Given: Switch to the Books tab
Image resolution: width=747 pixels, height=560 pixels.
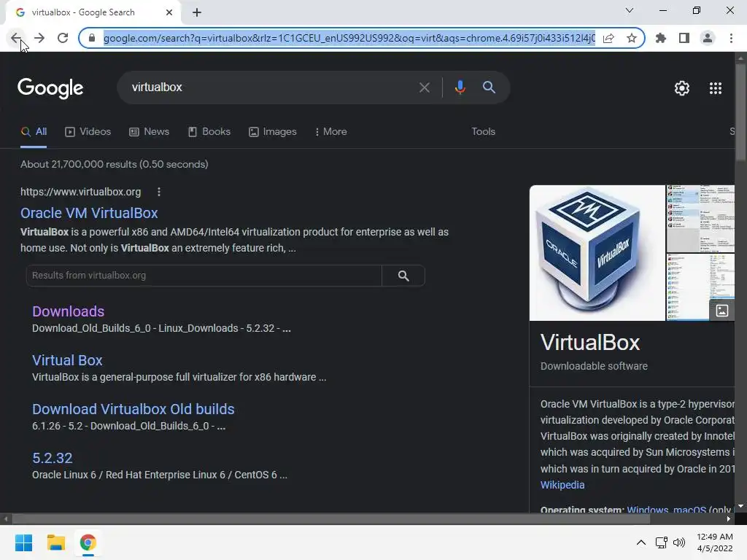Looking at the screenshot, I should point(209,132).
